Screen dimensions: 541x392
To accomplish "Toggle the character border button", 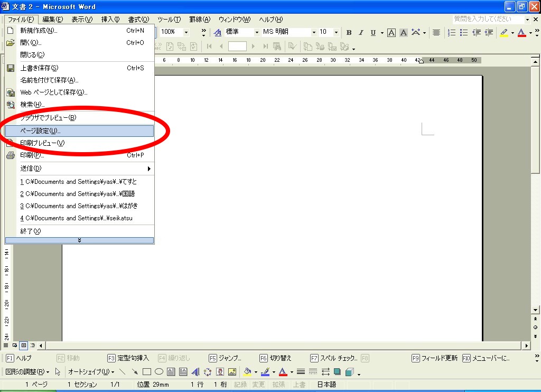I will 391,32.
